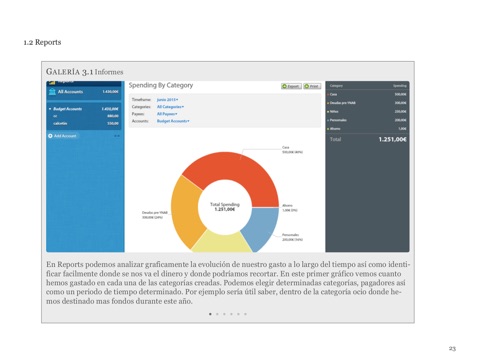This screenshot has width=480, height=360.
Task: Click the Total 1.251,00€ row
Action: tap(367, 139)
